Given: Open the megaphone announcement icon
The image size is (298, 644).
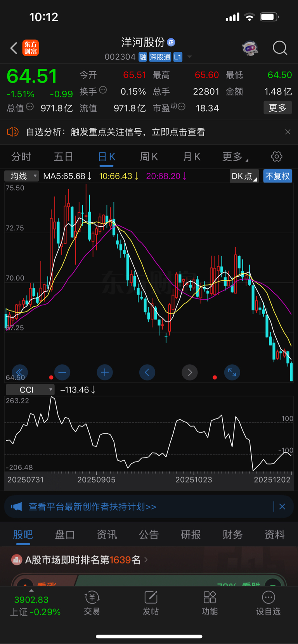Looking at the screenshot, I should click(x=16, y=506).
